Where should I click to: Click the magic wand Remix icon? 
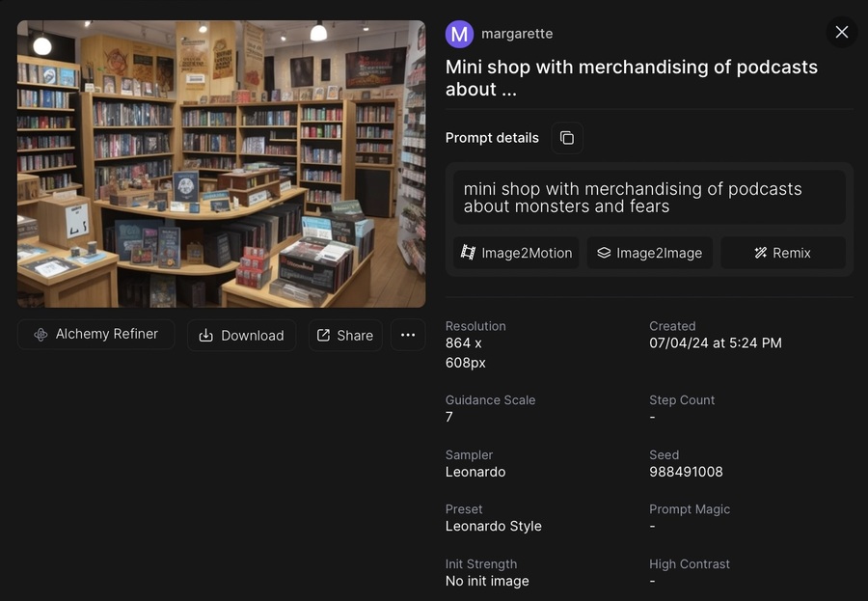click(761, 253)
